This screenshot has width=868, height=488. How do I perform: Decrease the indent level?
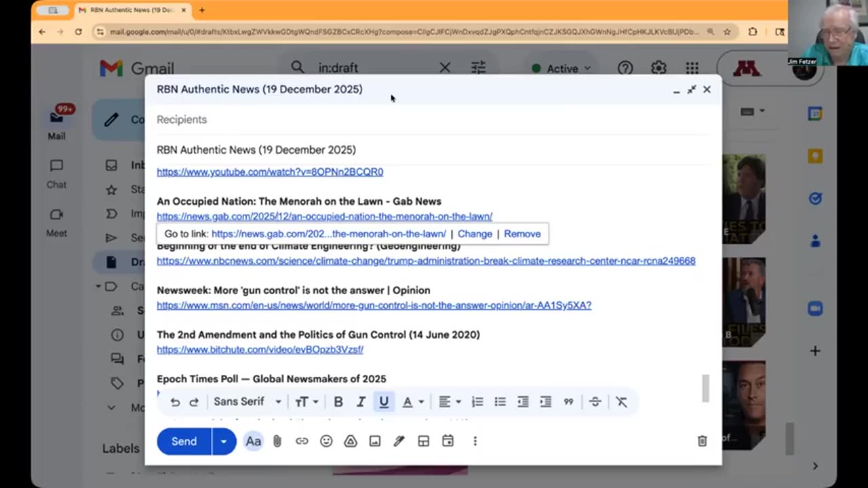tap(523, 402)
